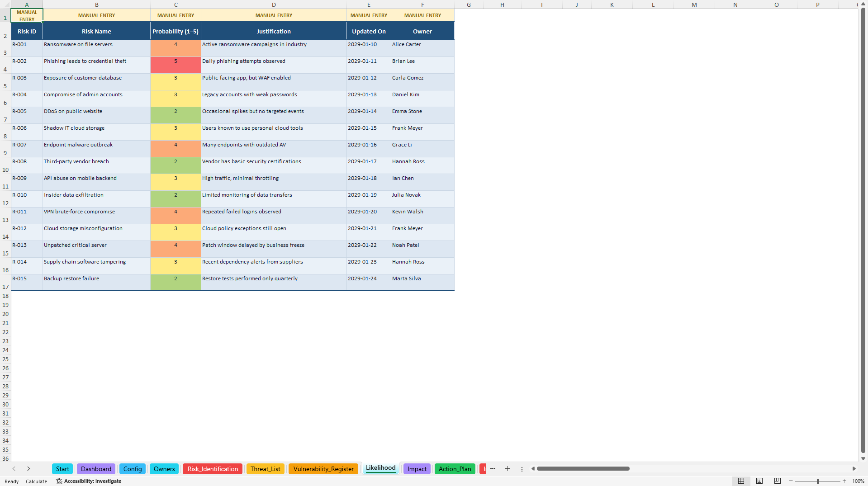Open sheet tab options dots

tap(522, 469)
